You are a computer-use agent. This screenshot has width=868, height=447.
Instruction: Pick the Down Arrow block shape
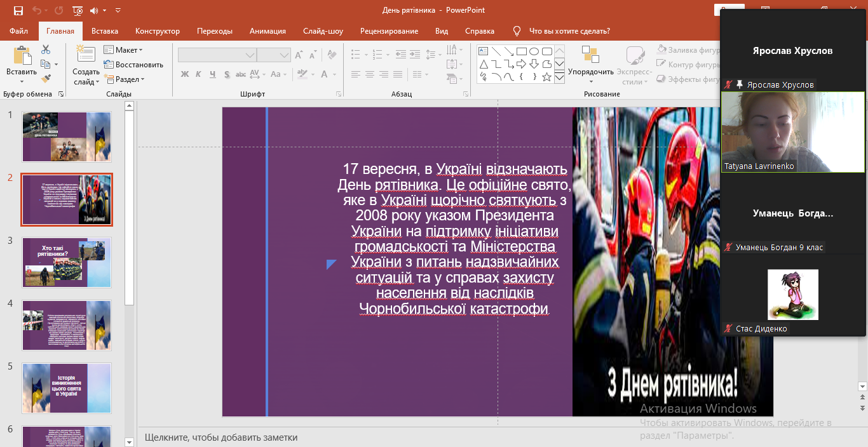click(534, 64)
